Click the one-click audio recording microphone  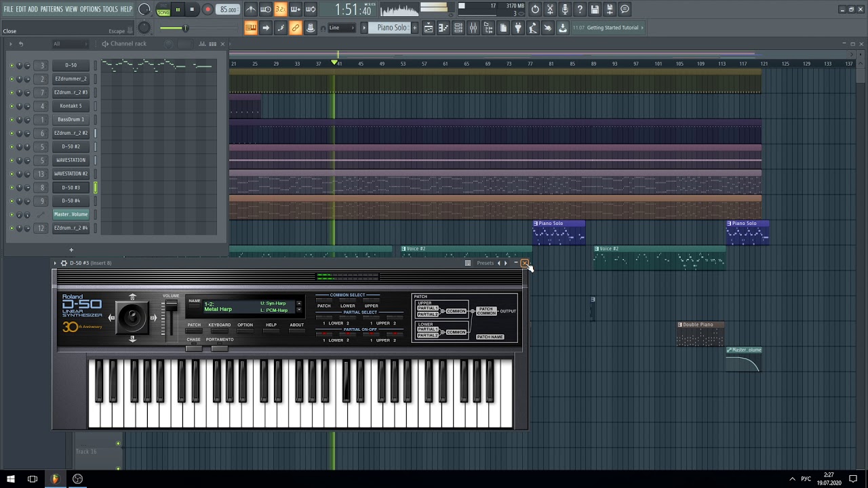[565, 9]
